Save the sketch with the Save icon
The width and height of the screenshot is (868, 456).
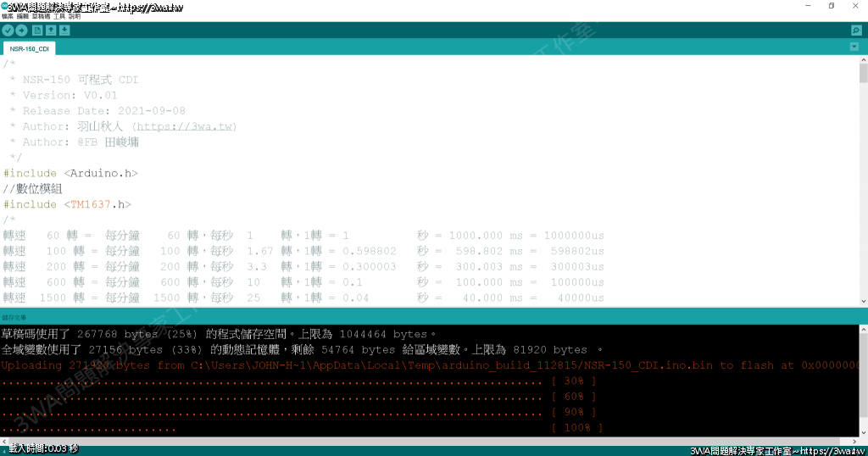65,31
